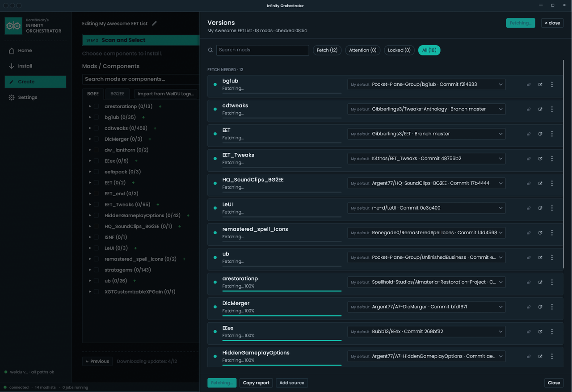Open cdtweaks source in external link
The image size is (572, 392).
coord(540,109)
